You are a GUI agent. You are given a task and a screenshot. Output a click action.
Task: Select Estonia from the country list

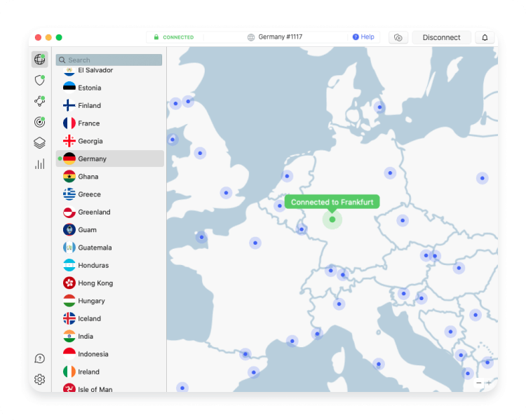(110, 88)
